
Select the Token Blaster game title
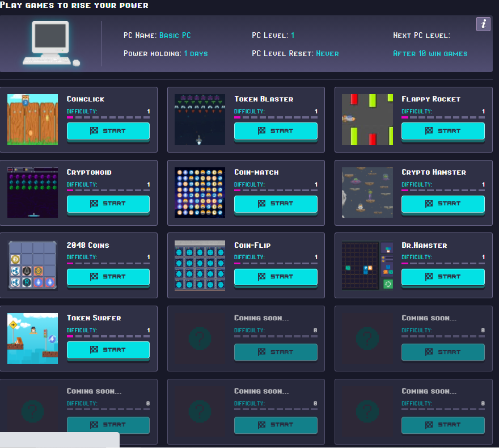pyautogui.click(x=264, y=99)
